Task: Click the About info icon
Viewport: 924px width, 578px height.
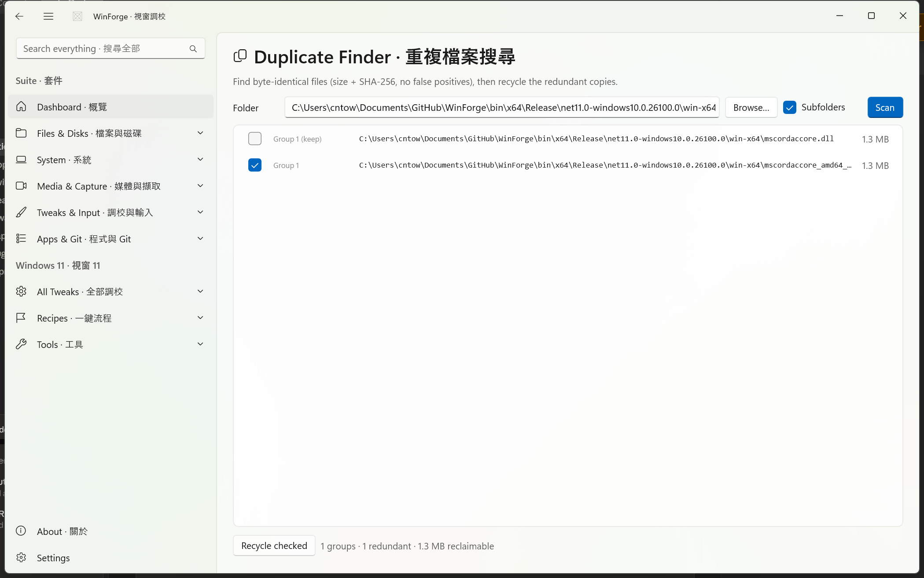Action: [21, 531]
